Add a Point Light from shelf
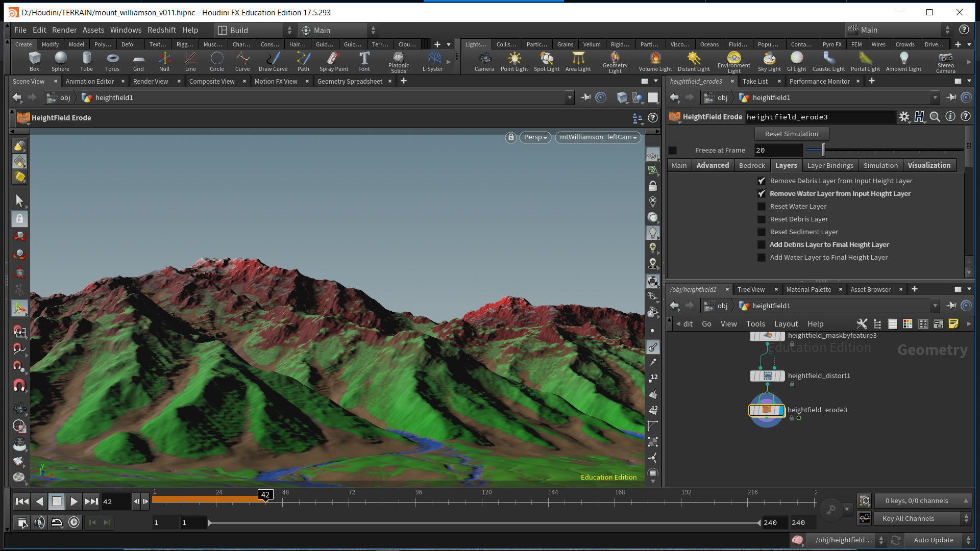The width and height of the screenshot is (980, 551). (x=514, y=61)
